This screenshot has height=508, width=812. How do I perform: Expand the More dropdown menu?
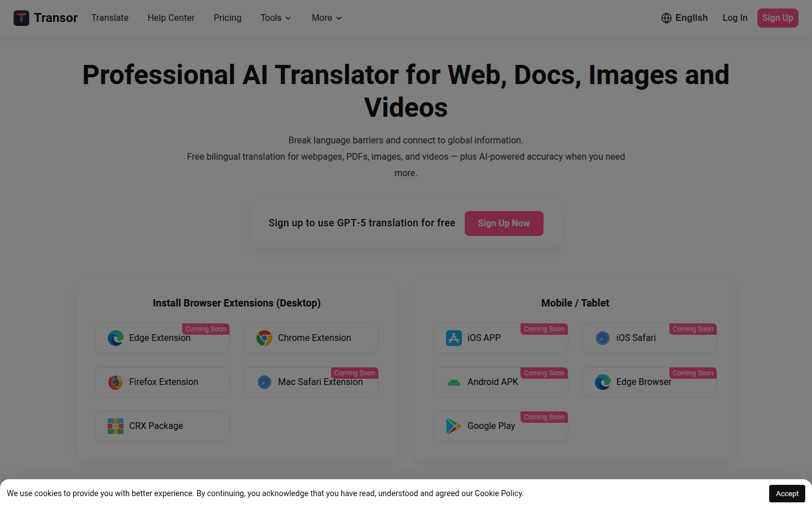click(x=326, y=18)
